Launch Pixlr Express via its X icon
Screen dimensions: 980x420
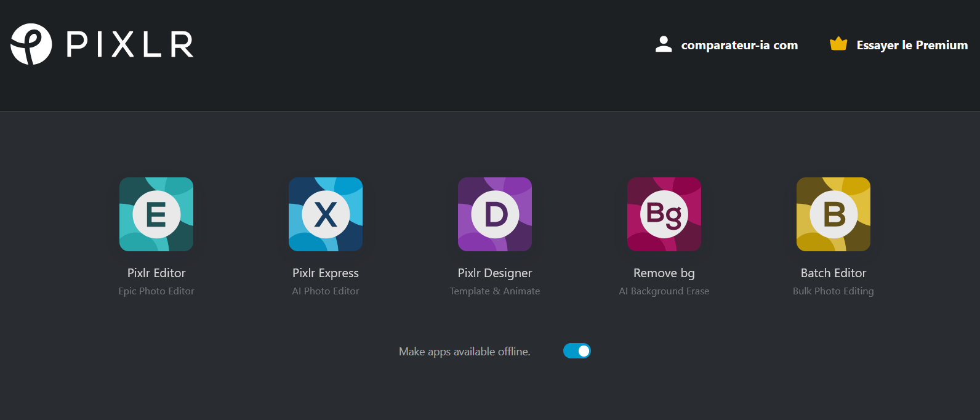pos(326,214)
